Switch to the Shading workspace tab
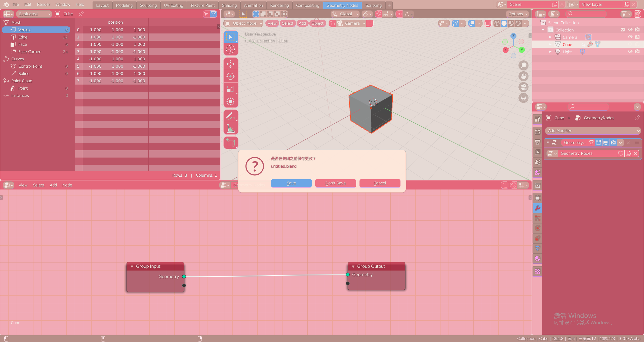Viewport: 644px width, 342px height. click(x=229, y=5)
